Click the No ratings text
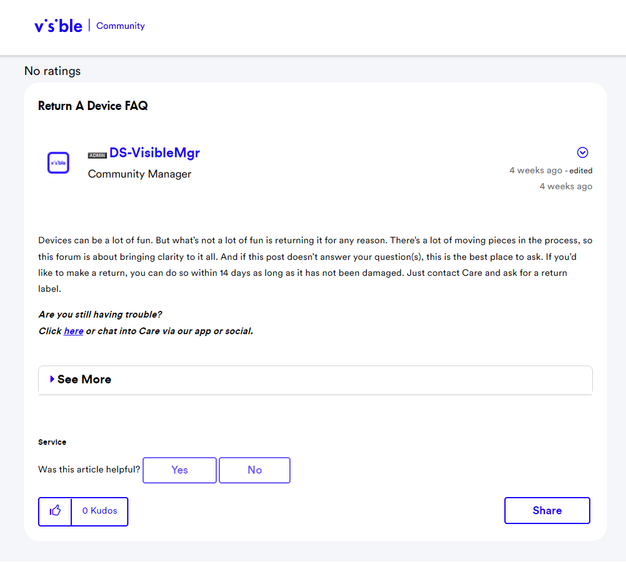Screen dimensions: 626x564 pos(52,71)
